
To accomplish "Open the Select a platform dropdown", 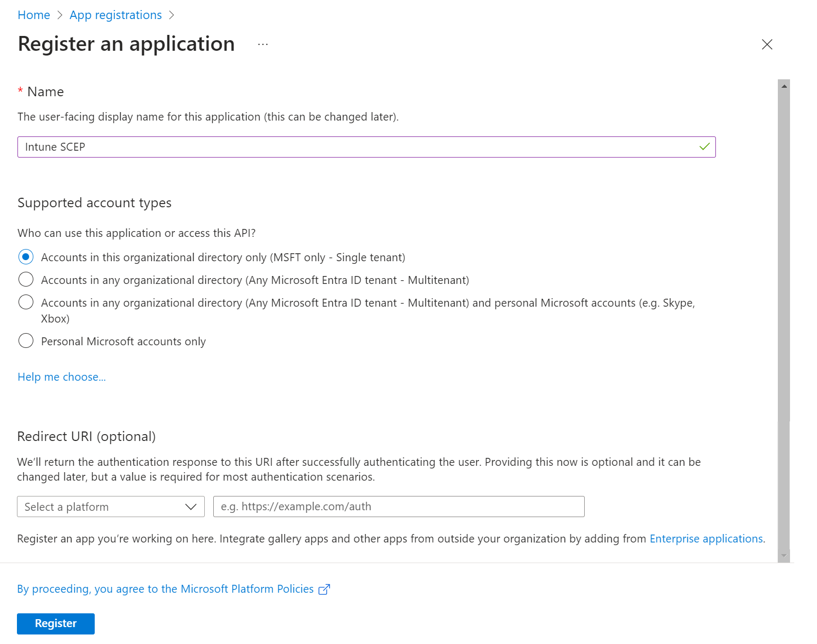I will tap(111, 507).
